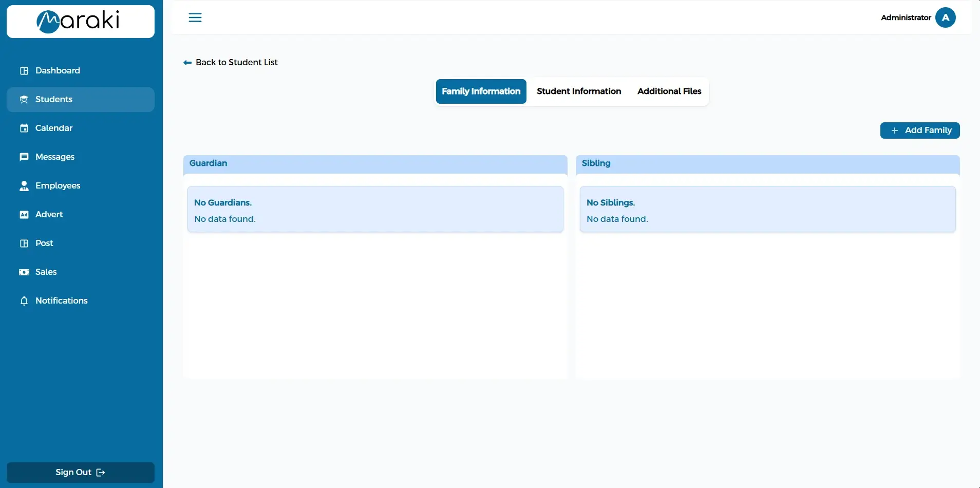
Task: Click the Sign Out button
Action: click(x=80, y=472)
